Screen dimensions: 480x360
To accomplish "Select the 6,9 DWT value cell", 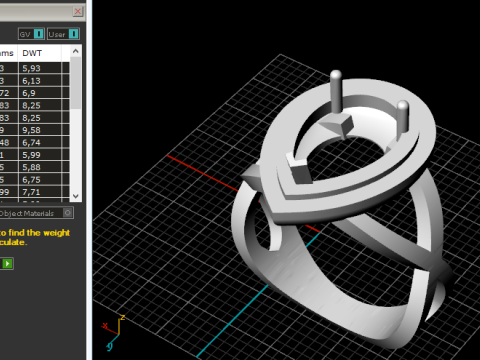I will tap(40, 93).
